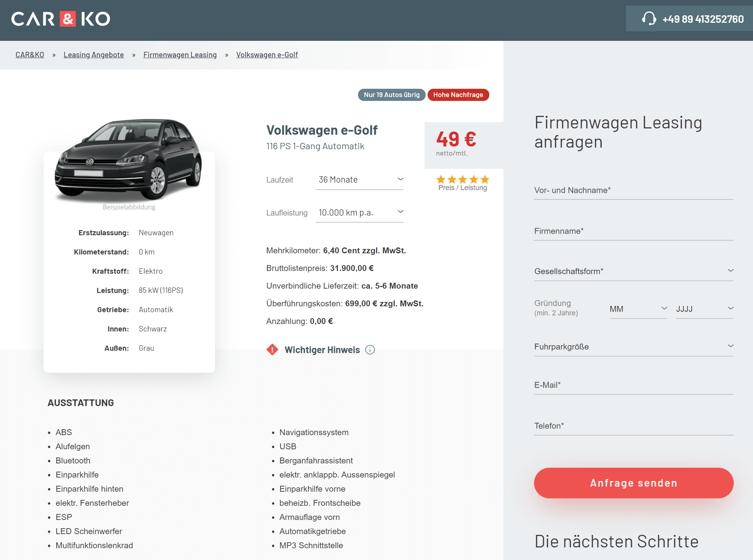
Task: Call the phone number +49 89 413252760
Action: pyautogui.click(x=703, y=19)
